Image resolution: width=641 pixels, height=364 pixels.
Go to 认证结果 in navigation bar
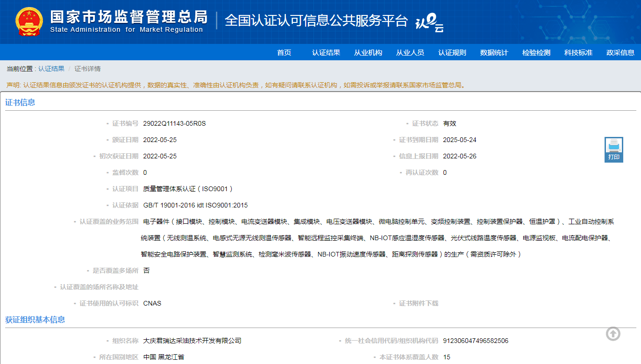click(x=326, y=53)
